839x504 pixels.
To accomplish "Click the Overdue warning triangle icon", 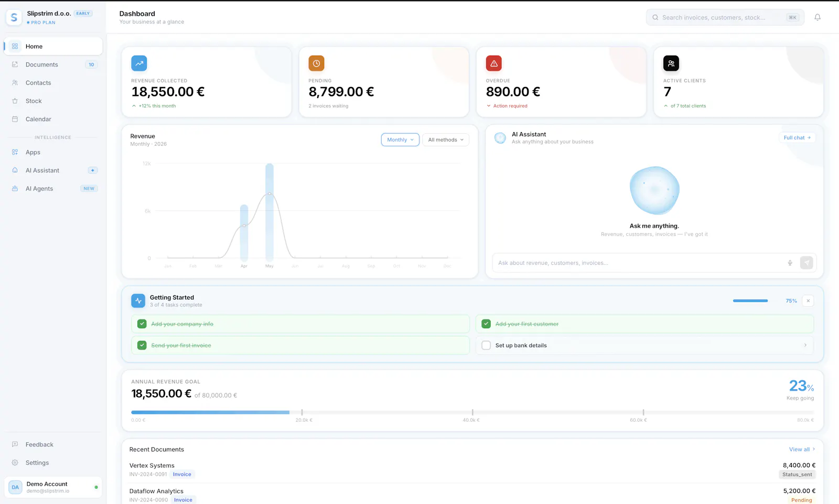I will (493, 63).
